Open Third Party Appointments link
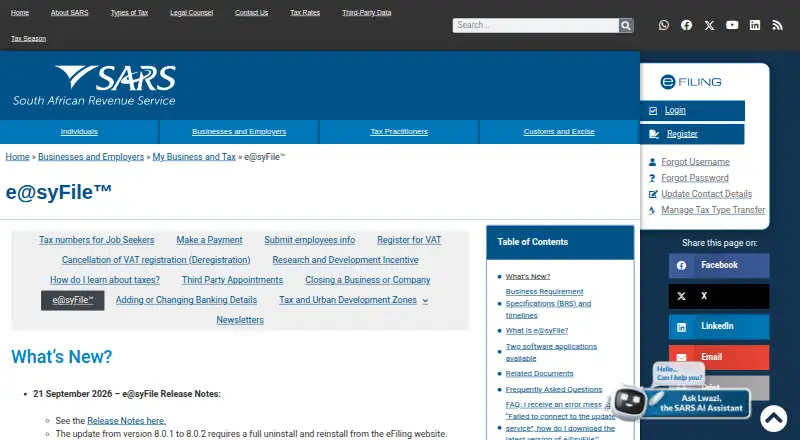Viewport: 800px width, 440px height. click(x=232, y=280)
